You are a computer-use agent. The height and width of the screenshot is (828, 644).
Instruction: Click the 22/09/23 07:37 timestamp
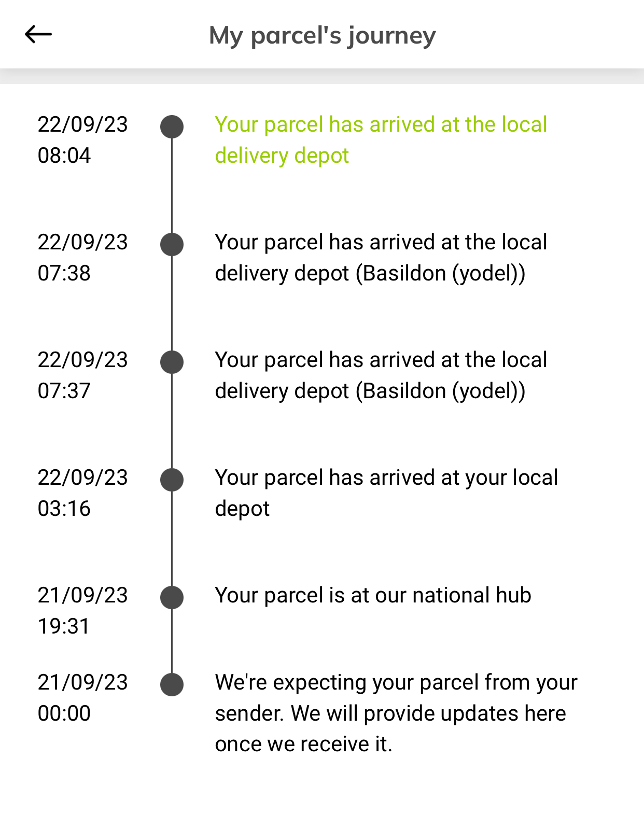point(82,375)
